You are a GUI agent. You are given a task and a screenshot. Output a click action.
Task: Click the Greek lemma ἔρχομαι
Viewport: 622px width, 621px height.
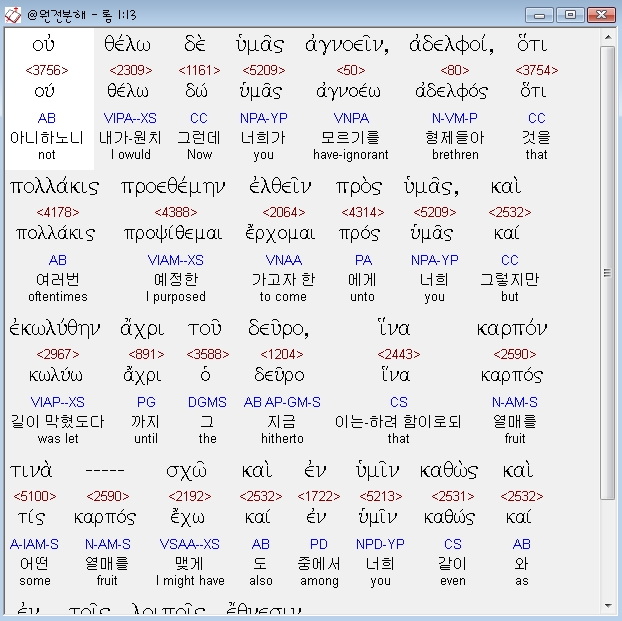(280, 234)
